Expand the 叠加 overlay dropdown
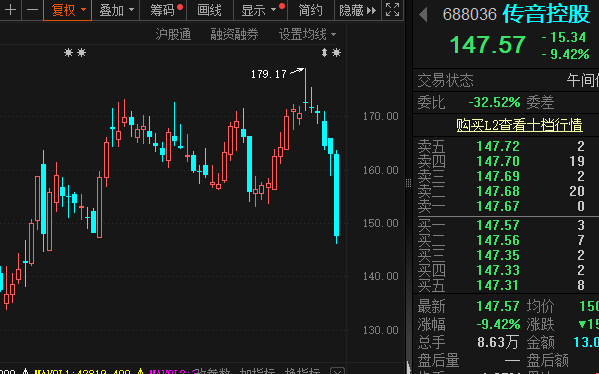Screen dimensions: 599x374 (116, 10)
